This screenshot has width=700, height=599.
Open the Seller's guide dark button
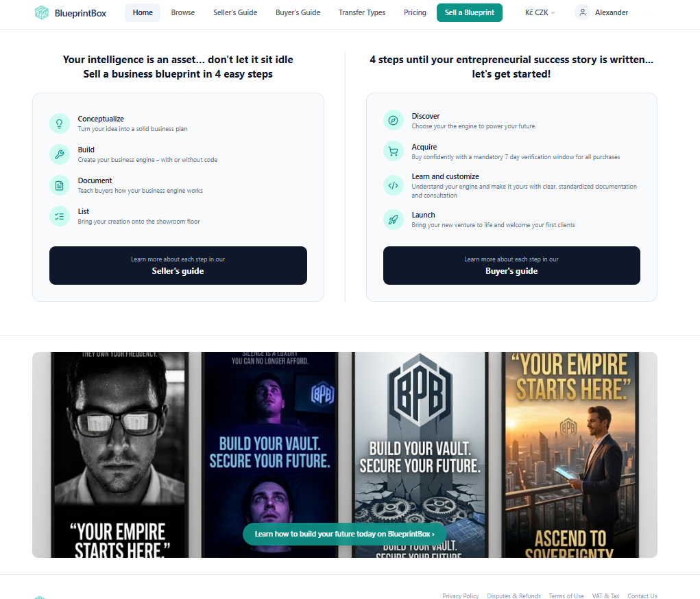178,266
